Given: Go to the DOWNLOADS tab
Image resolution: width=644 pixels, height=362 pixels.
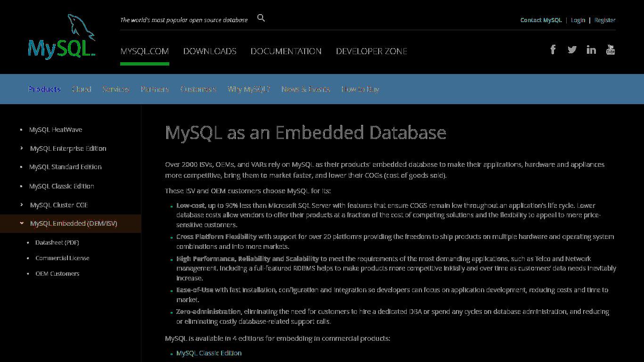Looking at the screenshot, I should pyautogui.click(x=210, y=51).
